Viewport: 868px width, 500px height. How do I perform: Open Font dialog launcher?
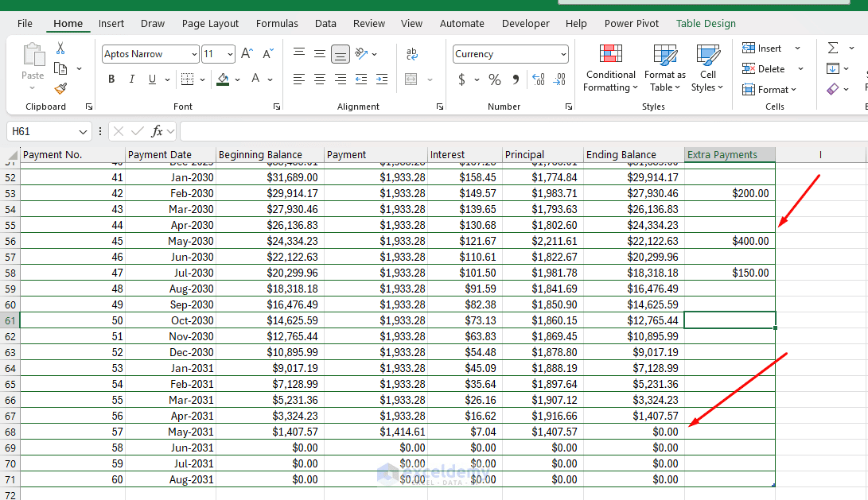[277, 107]
